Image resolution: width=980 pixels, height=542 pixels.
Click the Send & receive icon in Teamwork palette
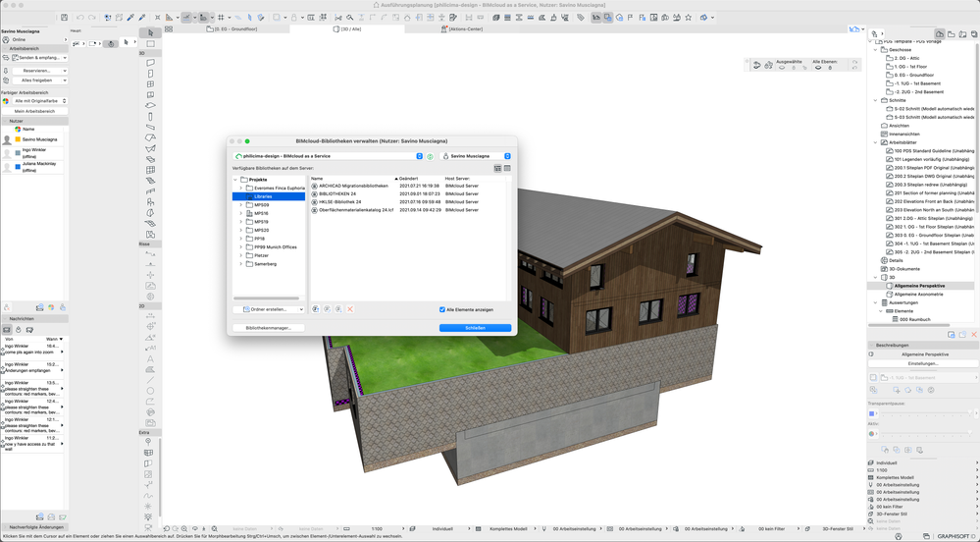[6, 58]
